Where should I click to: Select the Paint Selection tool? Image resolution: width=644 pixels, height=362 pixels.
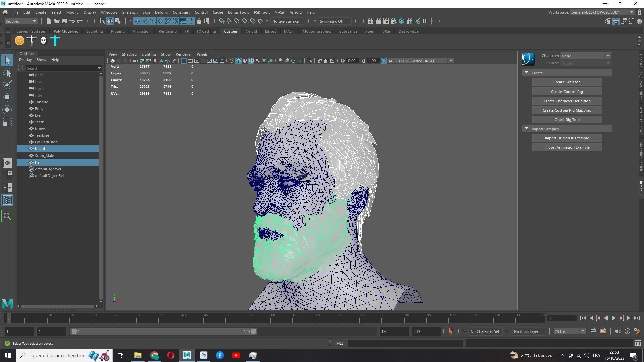(7, 85)
